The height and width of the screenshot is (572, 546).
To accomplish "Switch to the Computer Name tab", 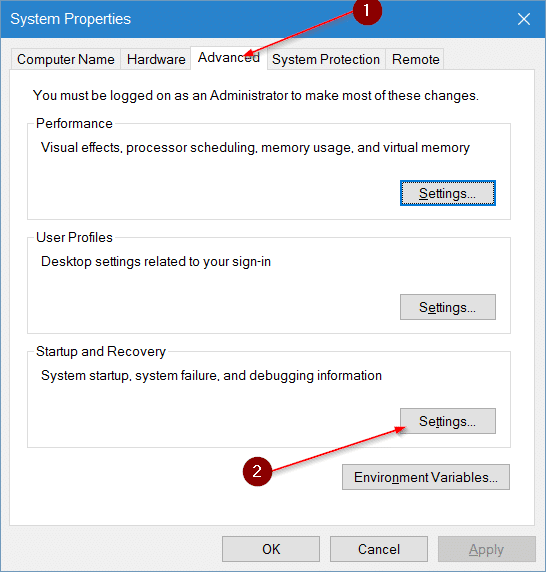I will (x=66, y=59).
